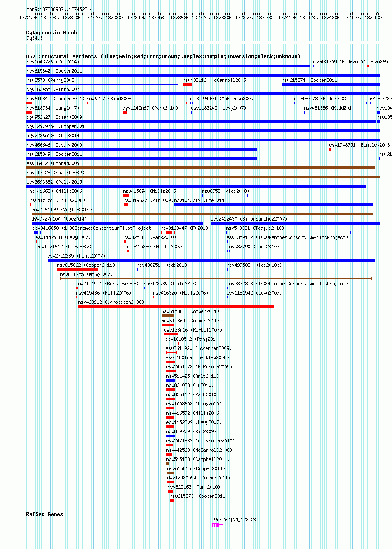Click nsv466646 (Itsara2009) label
Viewport: 392px width, 549px height.
pos(55,145)
